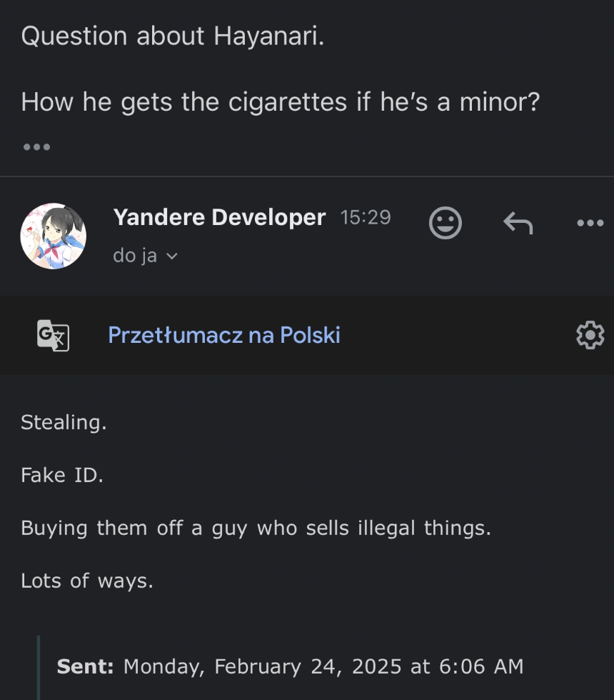Click the quoted "Sent: Monday, February 24" line

tap(290, 666)
